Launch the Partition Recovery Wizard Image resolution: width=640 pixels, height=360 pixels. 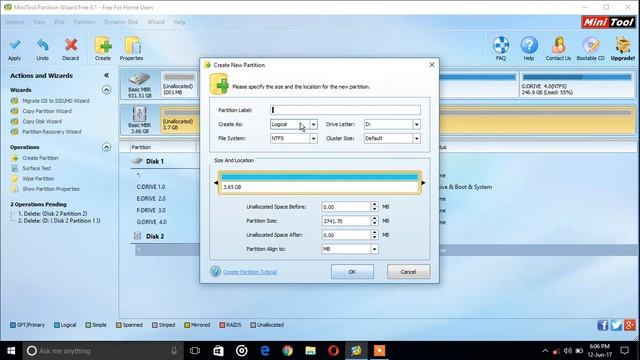coord(52,132)
